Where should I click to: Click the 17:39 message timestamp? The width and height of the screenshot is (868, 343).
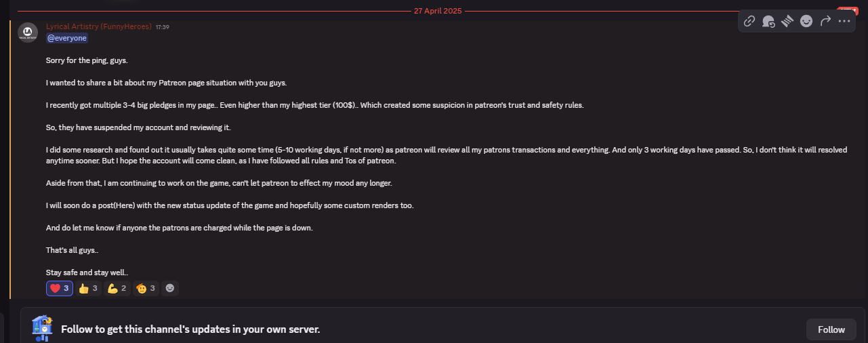162,27
